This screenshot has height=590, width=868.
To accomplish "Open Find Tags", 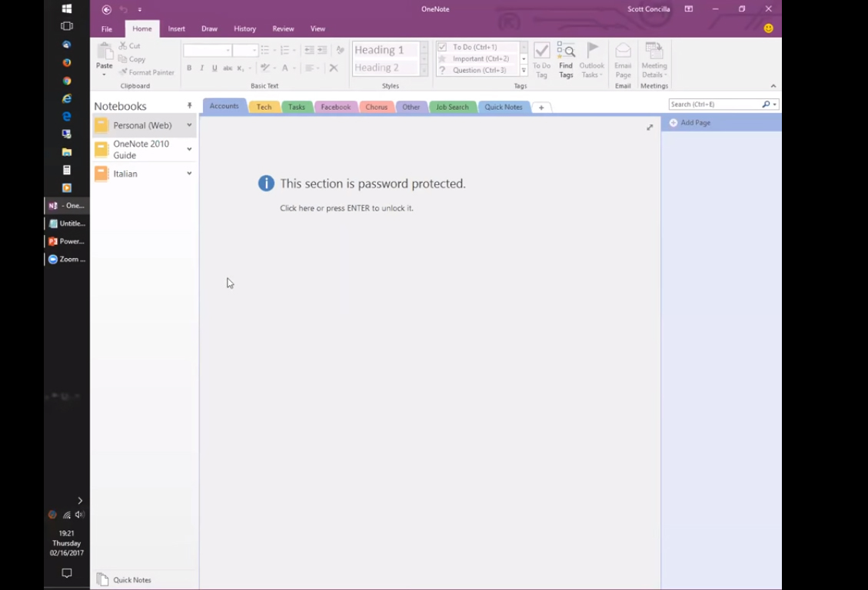I will pos(566,60).
